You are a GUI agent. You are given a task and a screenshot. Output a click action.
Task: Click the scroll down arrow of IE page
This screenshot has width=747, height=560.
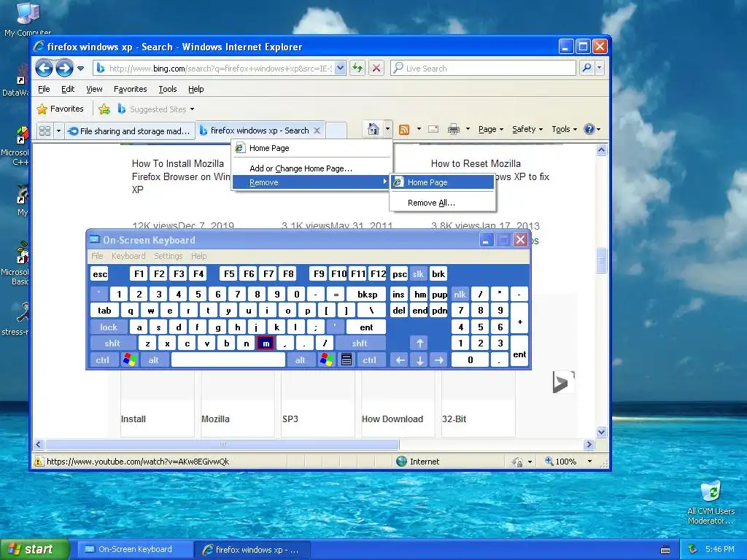(x=601, y=432)
